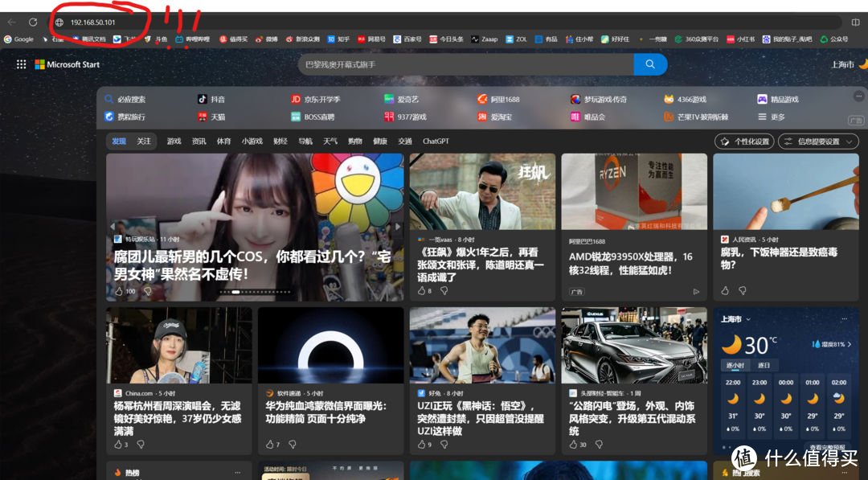This screenshot has width=868, height=480.
Task: Click the 个性化设置 button
Action: click(743, 141)
